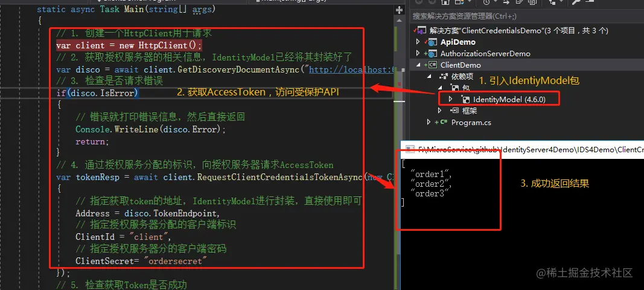Expand the IdentityModel (4.6.0) package
The height and width of the screenshot is (290, 644).
pos(450,99)
